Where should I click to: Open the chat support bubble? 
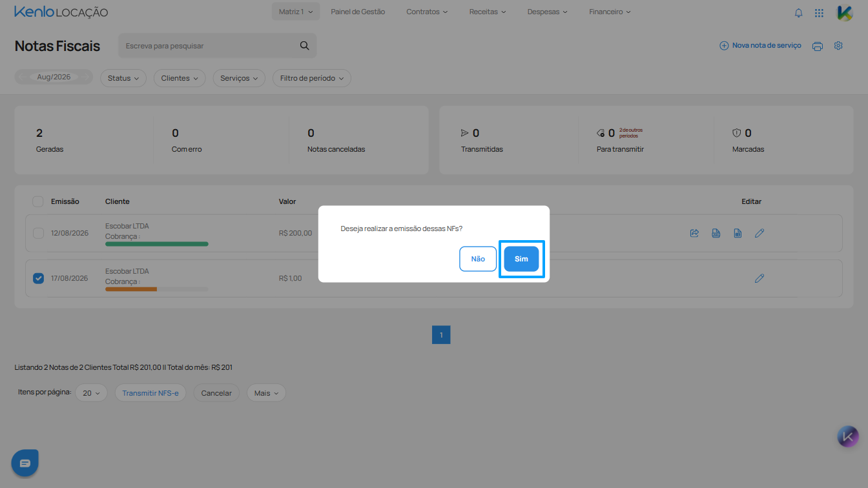point(25,463)
